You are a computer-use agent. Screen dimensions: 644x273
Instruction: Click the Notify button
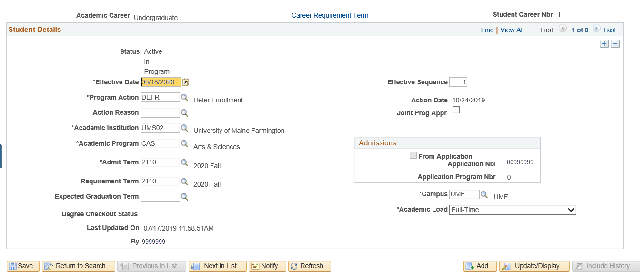[268, 266]
